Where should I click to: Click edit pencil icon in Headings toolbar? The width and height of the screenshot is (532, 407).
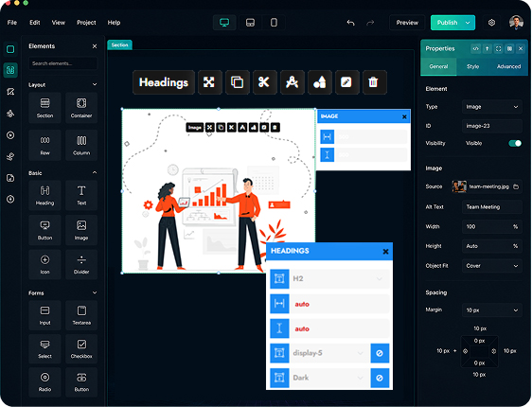click(346, 82)
